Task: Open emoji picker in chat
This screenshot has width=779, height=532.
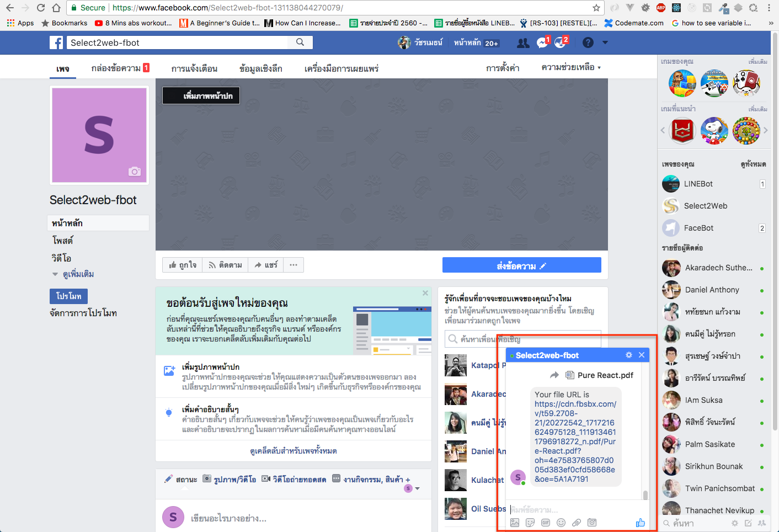Action: click(561, 523)
